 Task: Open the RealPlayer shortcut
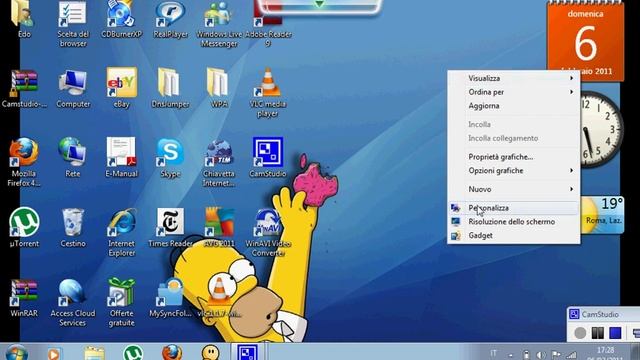point(170,18)
